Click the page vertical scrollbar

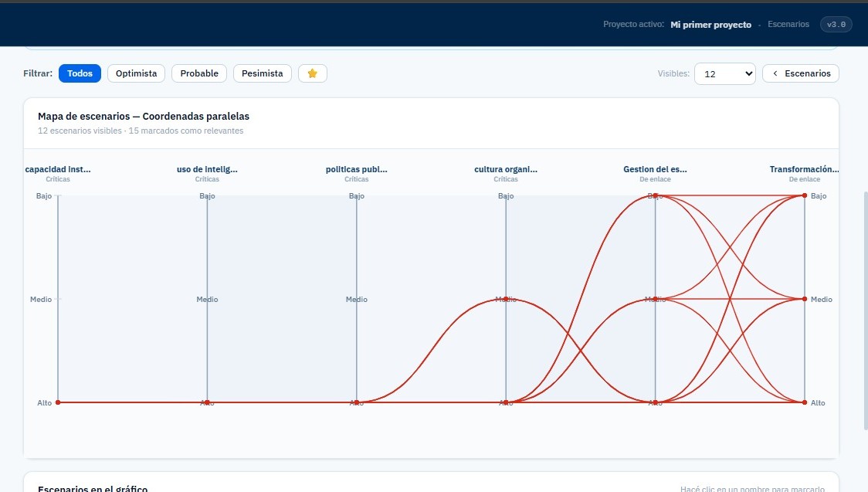[x=864, y=309]
